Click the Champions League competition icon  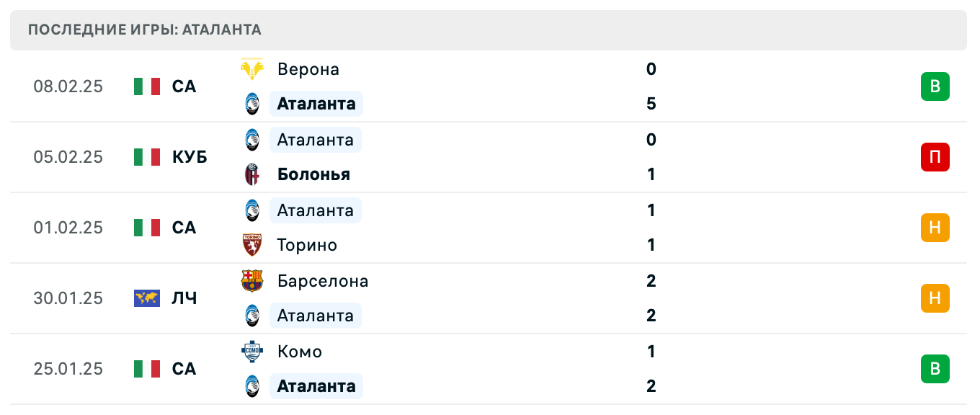tap(147, 298)
